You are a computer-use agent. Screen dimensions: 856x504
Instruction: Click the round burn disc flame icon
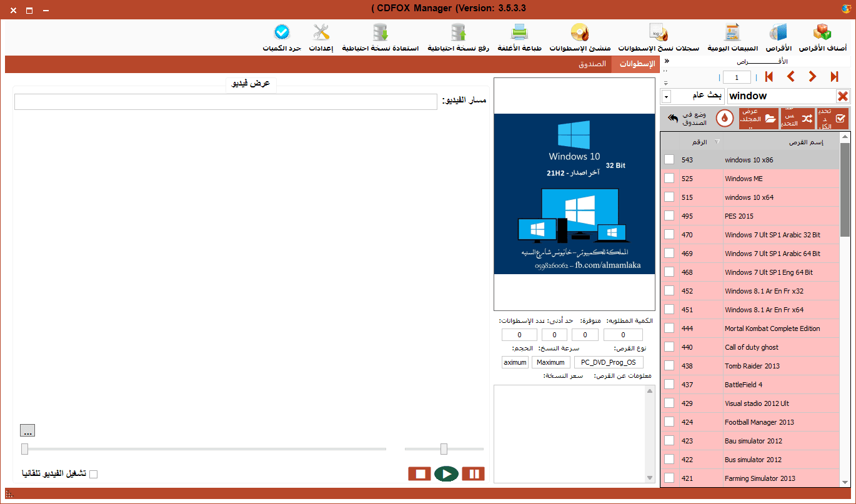tap(724, 118)
